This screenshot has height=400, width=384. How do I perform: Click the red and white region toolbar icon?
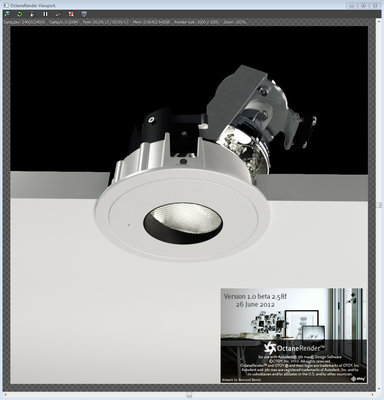click(71, 14)
